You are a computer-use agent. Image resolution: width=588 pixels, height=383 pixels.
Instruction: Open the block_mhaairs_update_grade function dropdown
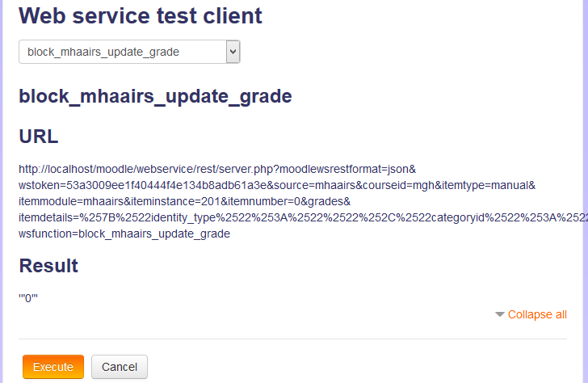(123, 53)
